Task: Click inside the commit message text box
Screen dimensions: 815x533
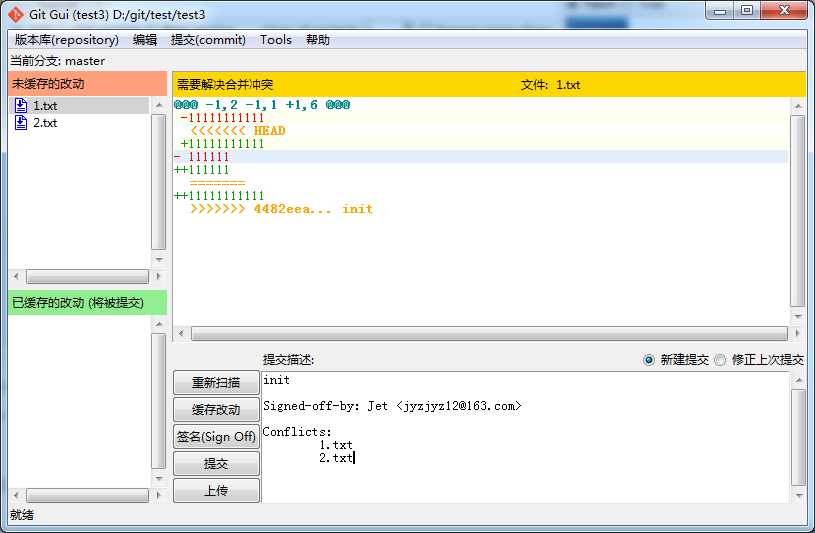Action: 525,437
